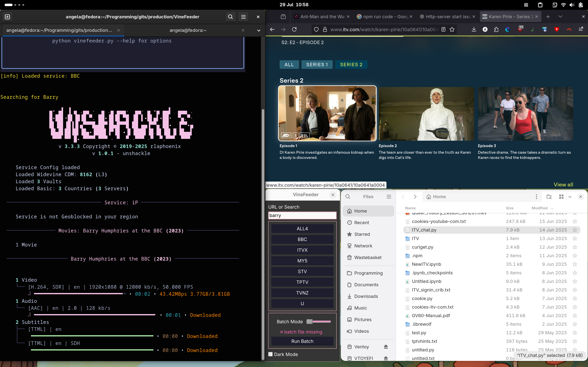Open the new terminal tab icon
Viewport: 588px width, 367px height.
pos(7,17)
